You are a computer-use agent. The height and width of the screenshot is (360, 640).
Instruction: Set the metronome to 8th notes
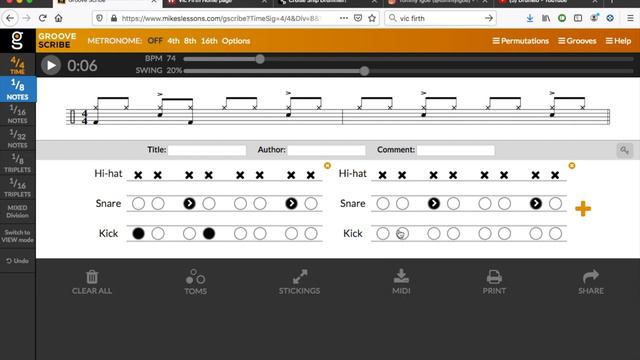pyautogui.click(x=190, y=41)
